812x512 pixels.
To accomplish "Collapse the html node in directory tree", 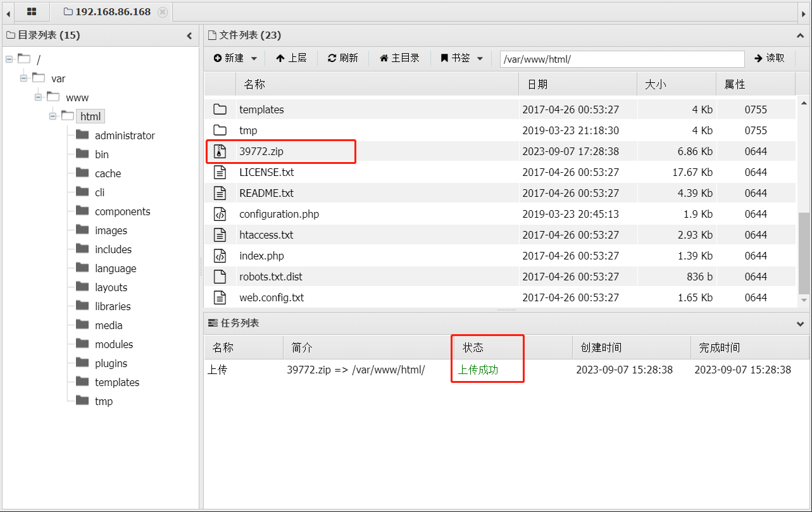I will click(54, 116).
